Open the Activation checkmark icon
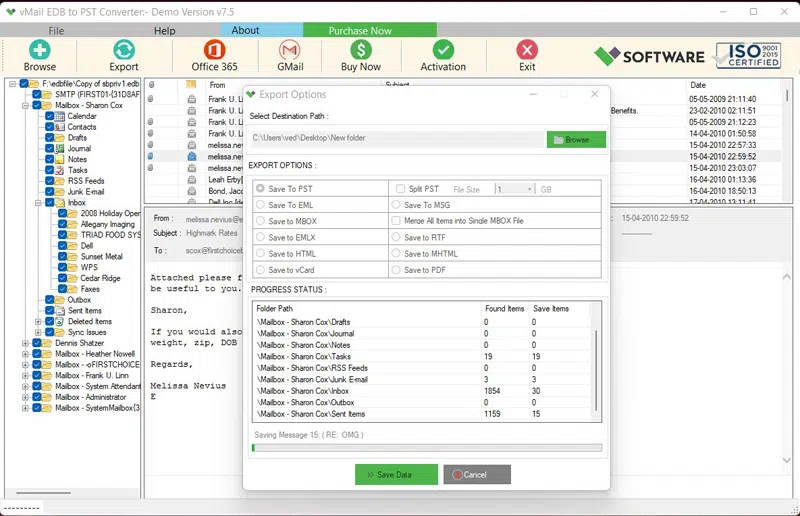The image size is (800, 516). click(443, 50)
